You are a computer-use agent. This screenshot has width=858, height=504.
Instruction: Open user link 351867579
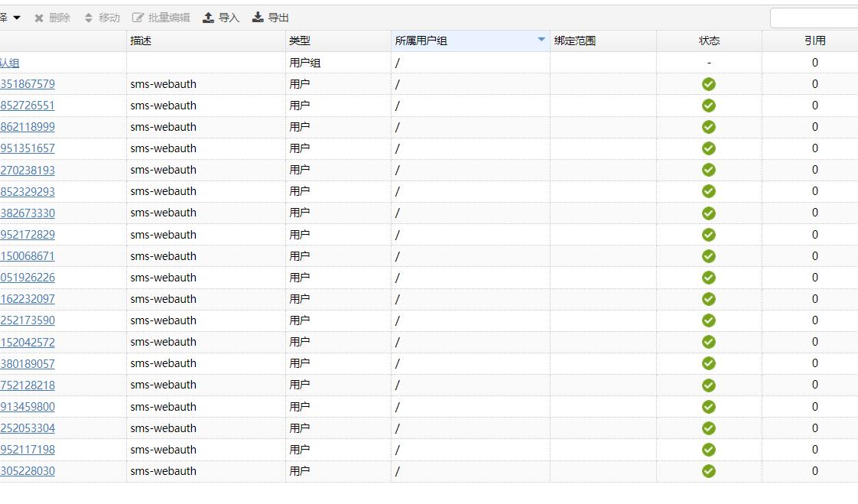click(28, 84)
